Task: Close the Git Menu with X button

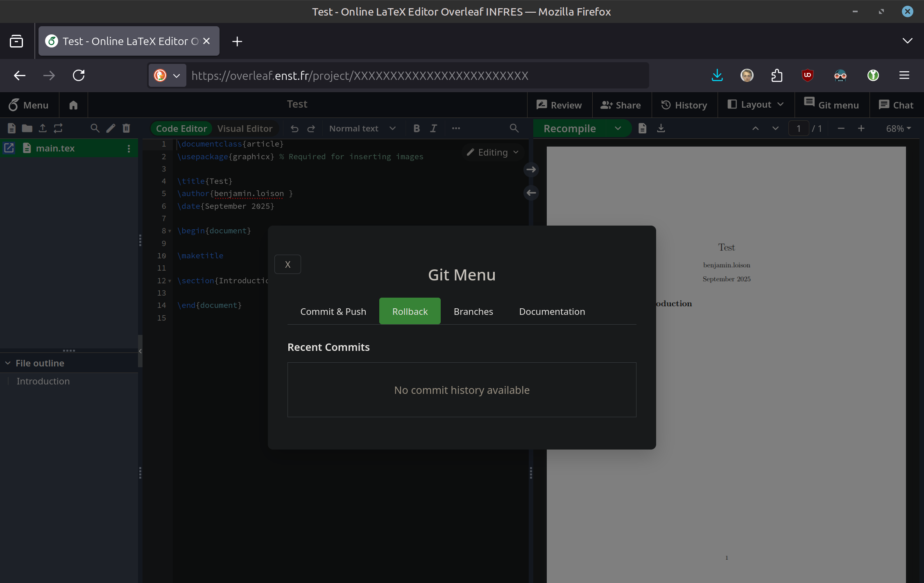Action: pyautogui.click(x=288, y=264)
